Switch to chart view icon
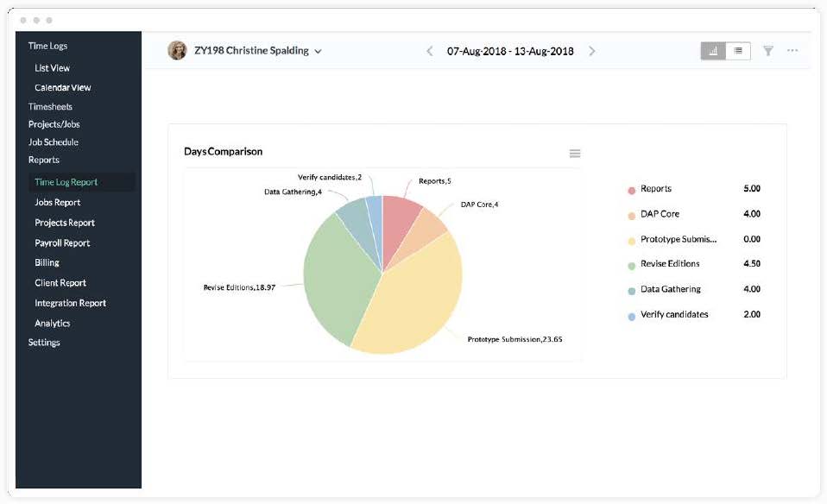The width and height of the screenshot is (827, 504). coord(713,51)
